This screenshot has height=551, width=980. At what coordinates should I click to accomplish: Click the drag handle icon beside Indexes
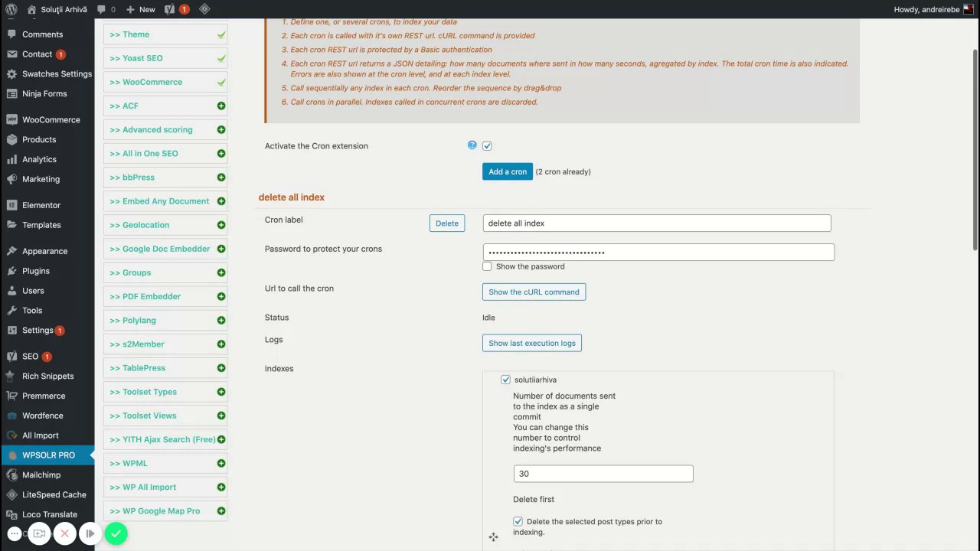[x=493, y=537]
